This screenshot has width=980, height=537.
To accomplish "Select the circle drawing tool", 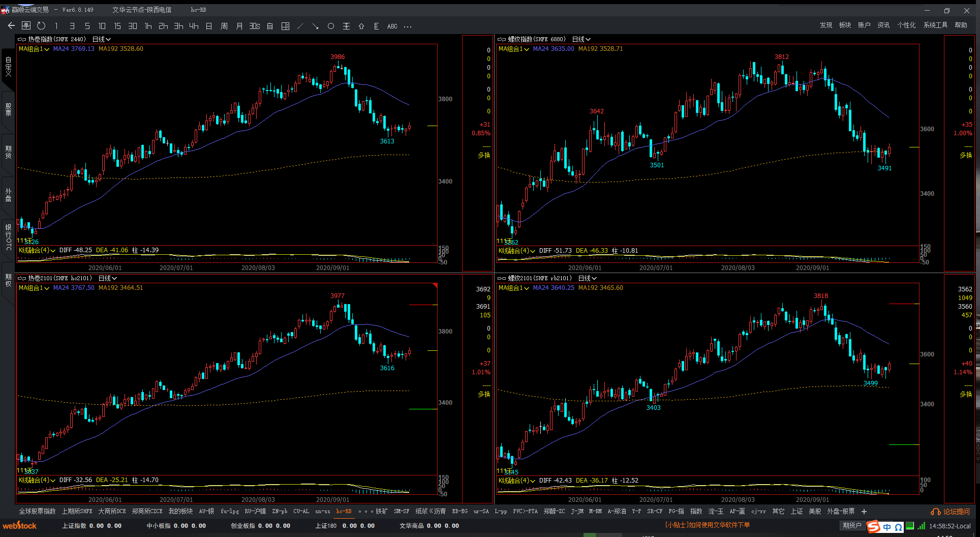I will coord(331,26).
